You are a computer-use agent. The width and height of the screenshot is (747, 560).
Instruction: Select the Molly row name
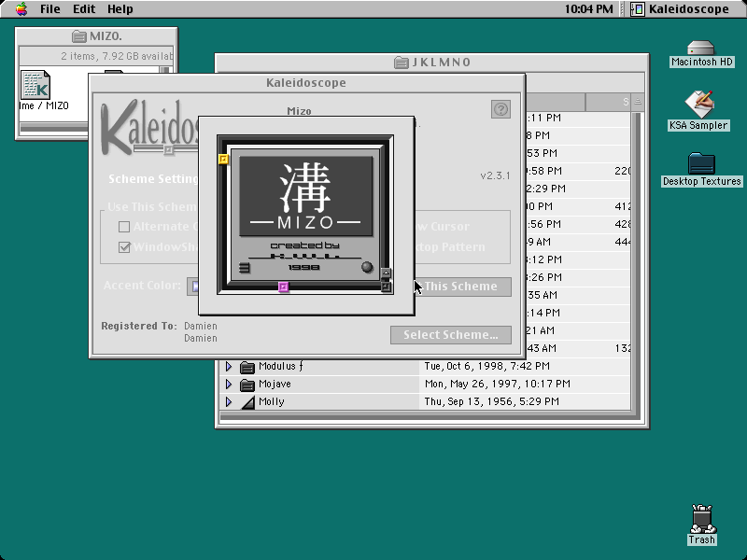click(x=272, y=401)
